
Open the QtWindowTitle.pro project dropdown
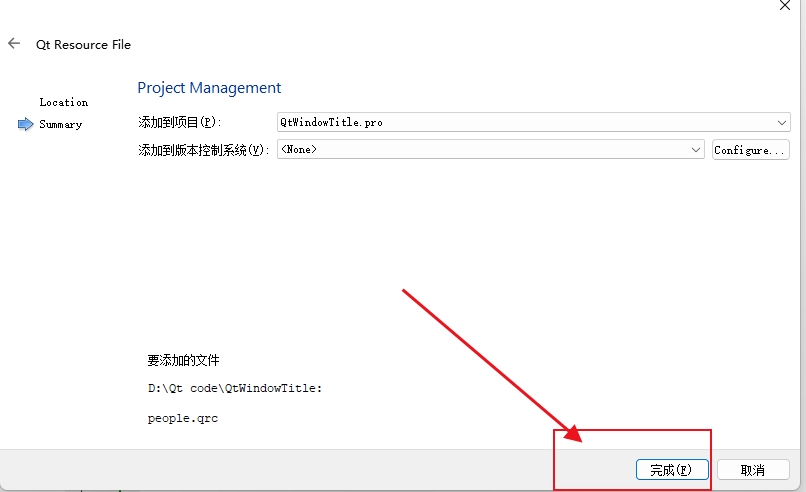point(533,122)
